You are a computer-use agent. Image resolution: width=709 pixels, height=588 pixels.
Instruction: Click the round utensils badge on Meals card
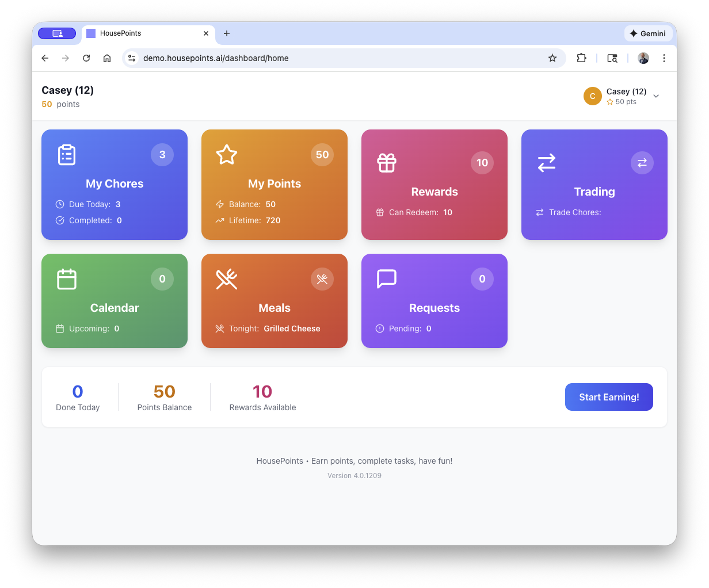pyautogui.click(x=322, y=279)
